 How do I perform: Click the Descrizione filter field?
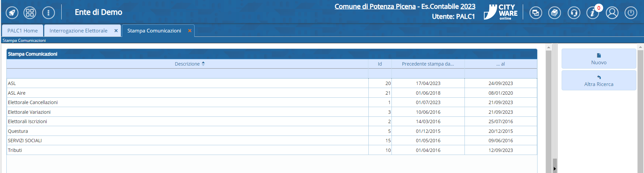187,74
